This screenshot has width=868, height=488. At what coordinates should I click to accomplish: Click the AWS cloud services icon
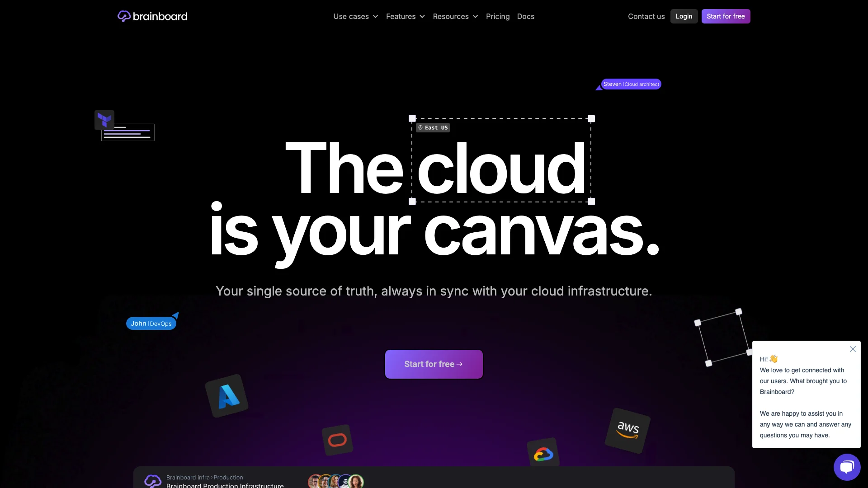[627, 429]
